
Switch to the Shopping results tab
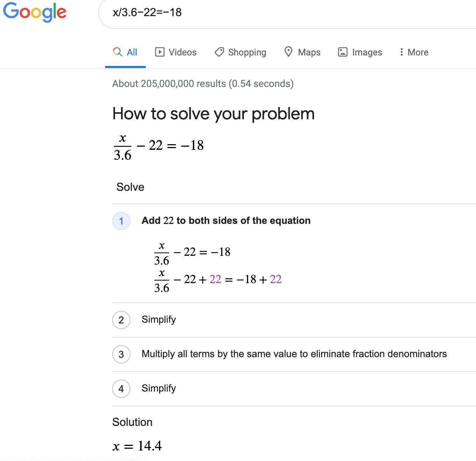[x=240, y=52]
